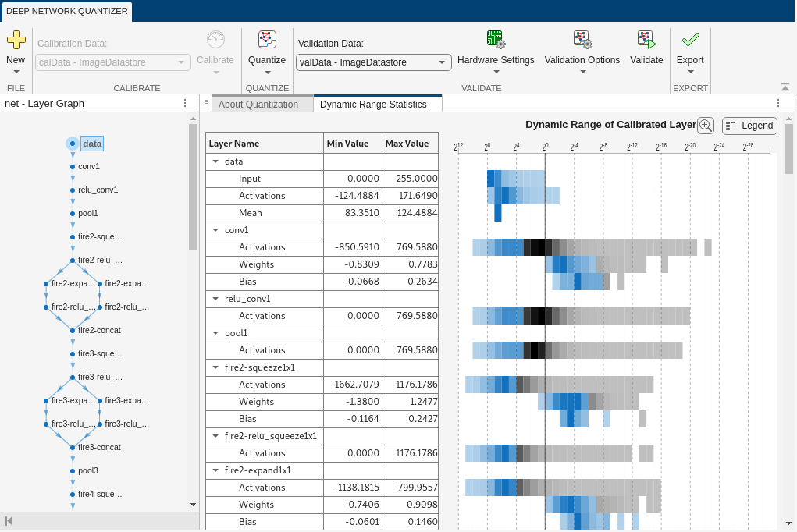This screenshot has width=797, height=532.
Task: Collapse the data layer row
Action: point(216,161)
